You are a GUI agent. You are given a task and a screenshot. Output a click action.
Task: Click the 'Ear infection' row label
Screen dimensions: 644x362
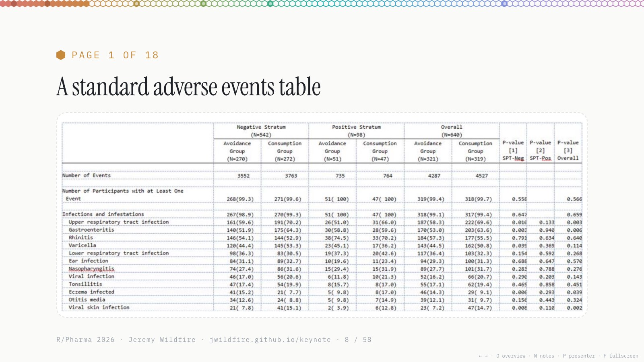point(89,261)
